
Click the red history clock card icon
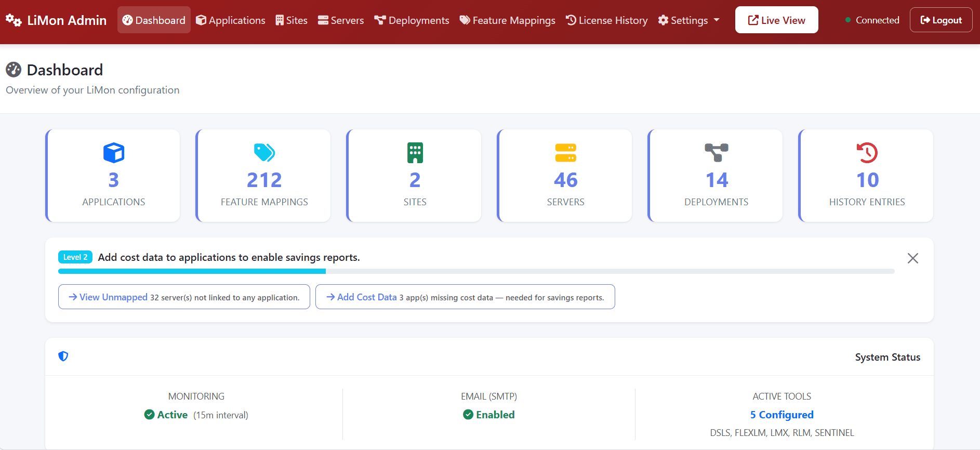pos(867,153)
